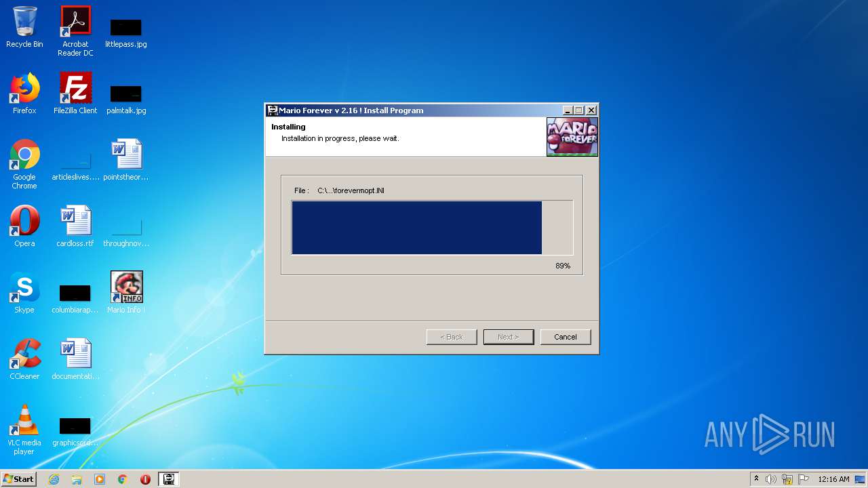Close the installer window with X
Screen dimensions: 868x488
[591, 110]
